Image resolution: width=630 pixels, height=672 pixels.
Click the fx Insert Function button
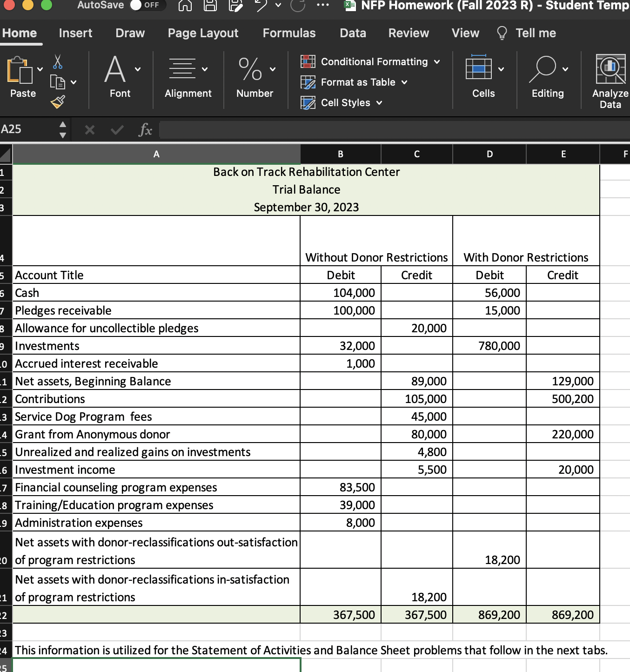coord(146,129)
